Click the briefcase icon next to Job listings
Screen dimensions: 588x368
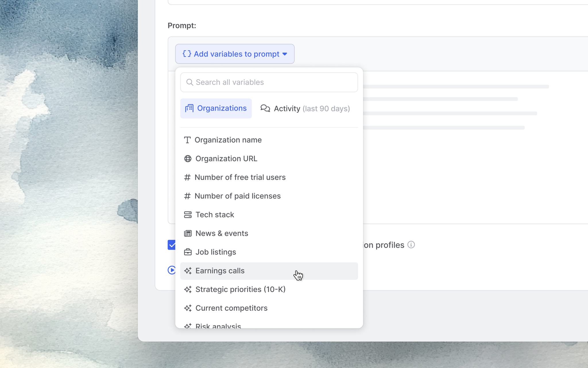tap(188, 252)
